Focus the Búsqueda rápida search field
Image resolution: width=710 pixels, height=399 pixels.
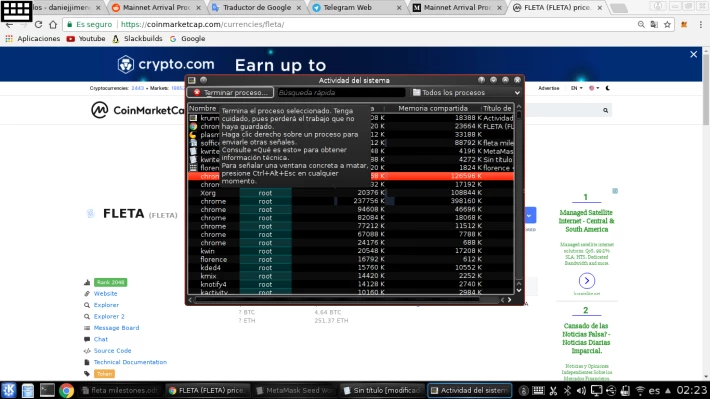click(x=341, y=92)
